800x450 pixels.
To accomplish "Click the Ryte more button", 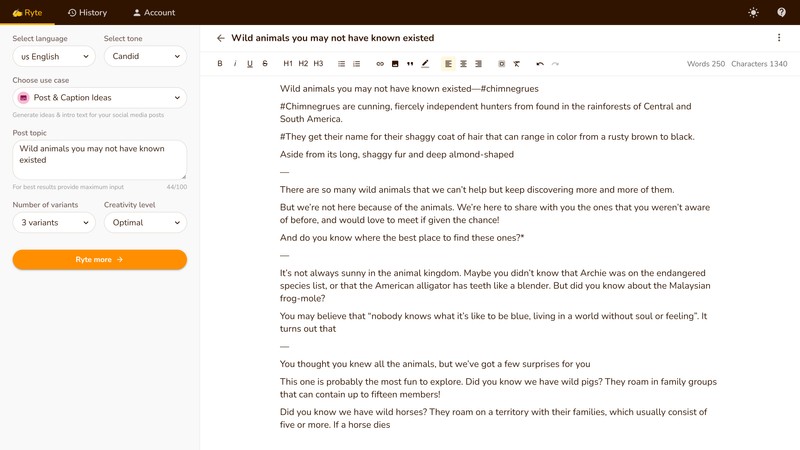I will coord(100,259).
